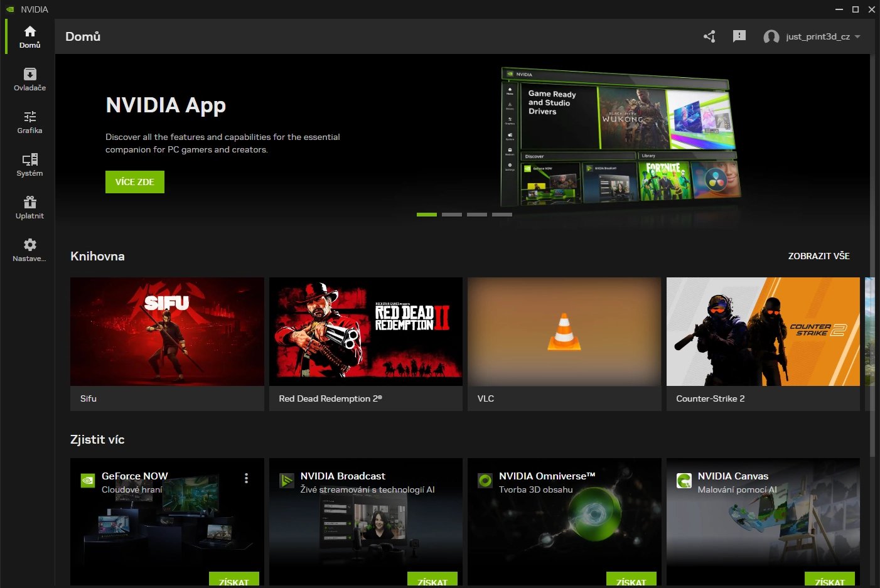
Task: Select the third carousel slide indicator
Action: 477,215
